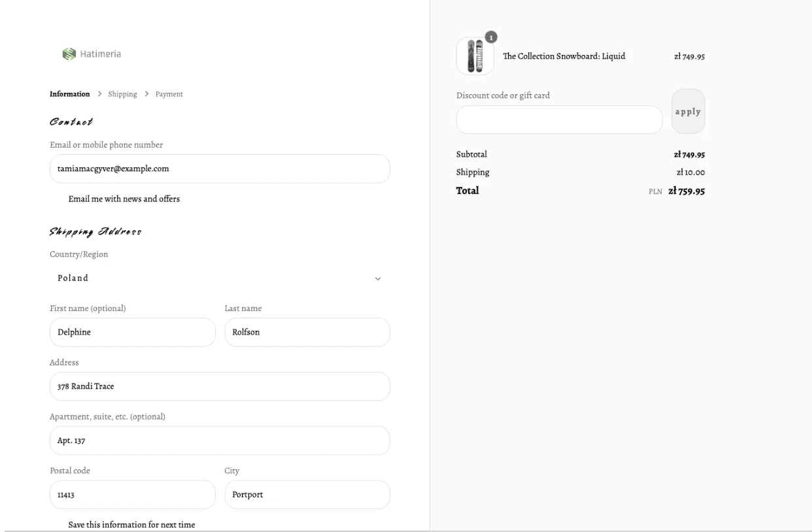Go to the Shipping breadcrumb step

coord(122,94)
